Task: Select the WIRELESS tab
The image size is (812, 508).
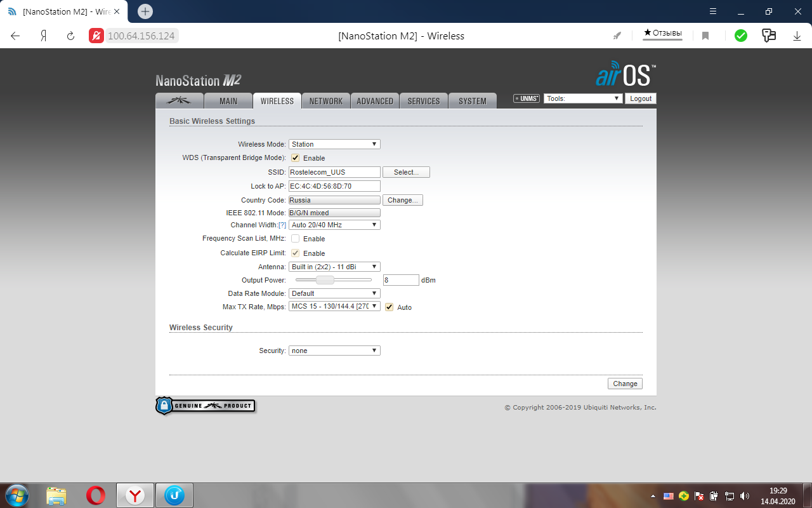Action: pyautogui.click(x=277, y=101)
